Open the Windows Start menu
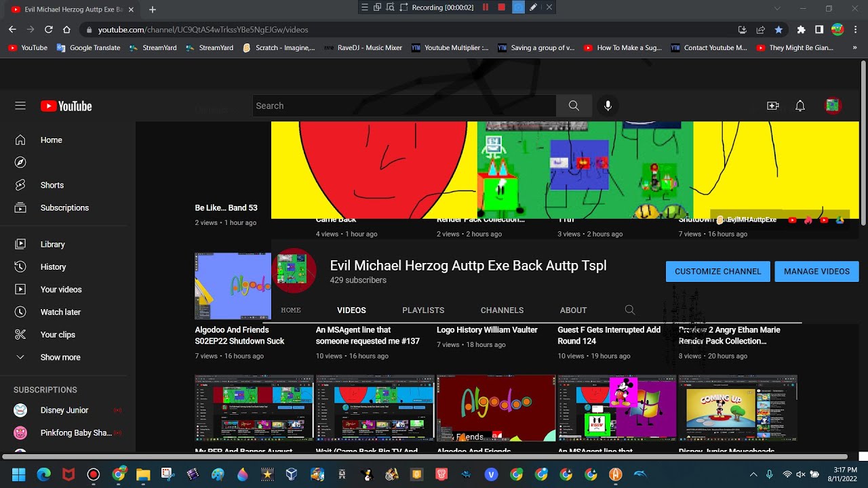 tap(18, 474)
